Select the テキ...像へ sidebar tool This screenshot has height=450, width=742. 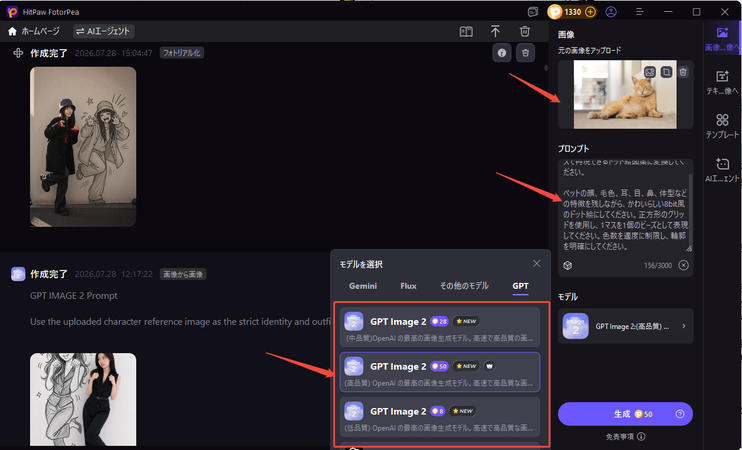pyautogui.click(x=722, y=82)
